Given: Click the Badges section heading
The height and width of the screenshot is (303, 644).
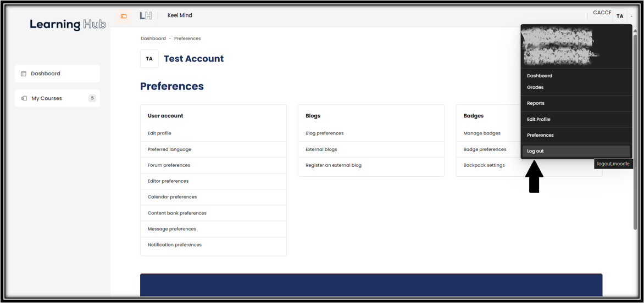Looking at the screenshot, I should click(474, 116).
